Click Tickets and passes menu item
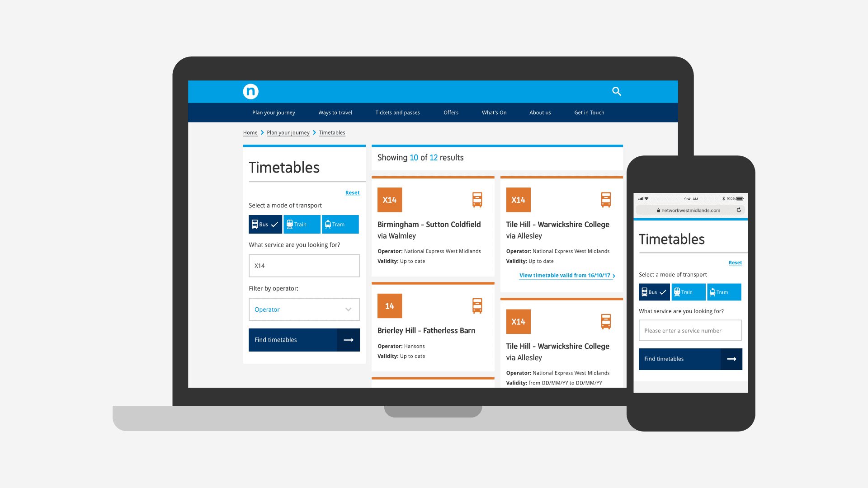 coord(397,112)
